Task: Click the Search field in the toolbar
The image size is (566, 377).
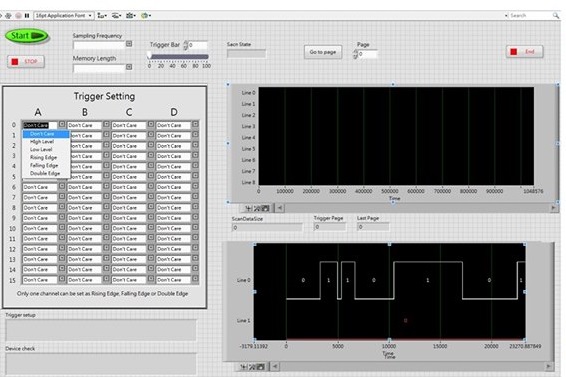Action: pyautogui.click(x=531, y=16)
